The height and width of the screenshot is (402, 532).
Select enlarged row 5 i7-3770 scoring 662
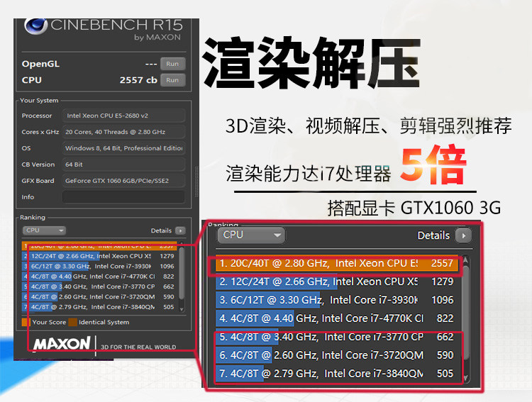coord(337,337)
